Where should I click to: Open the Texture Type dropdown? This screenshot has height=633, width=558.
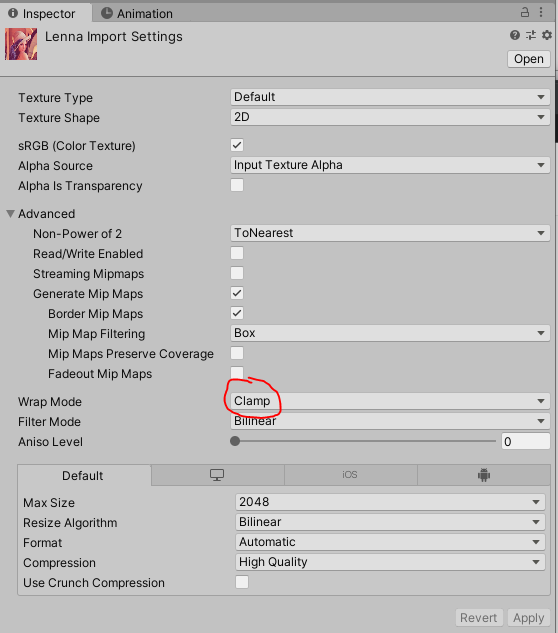click(x=390, y=97)
